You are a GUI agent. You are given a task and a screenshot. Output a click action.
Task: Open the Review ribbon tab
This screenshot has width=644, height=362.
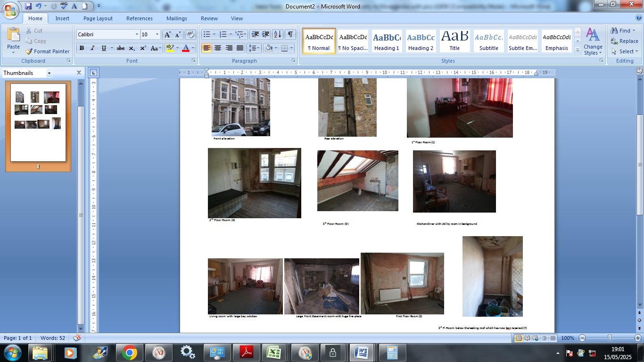coord(209,18)
